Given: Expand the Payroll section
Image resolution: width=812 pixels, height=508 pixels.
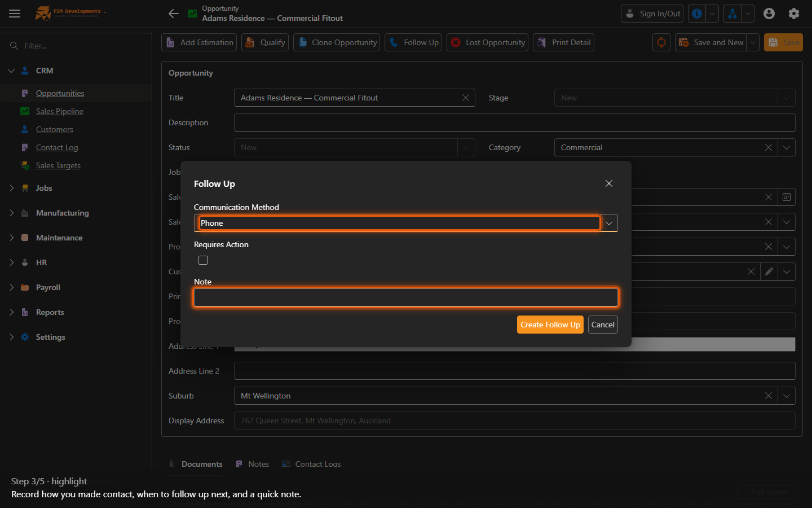Looking at the screenshot, I should point(11,287).
